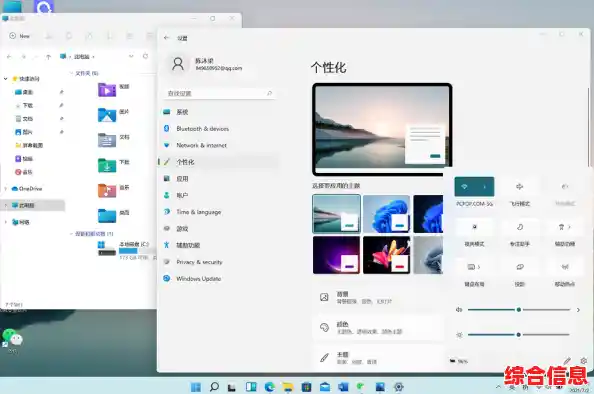Turn off the Wi-Fi quick setting tile
This screenshot has height=394, width=594.
pyautogui.click(x=464, y=187)
